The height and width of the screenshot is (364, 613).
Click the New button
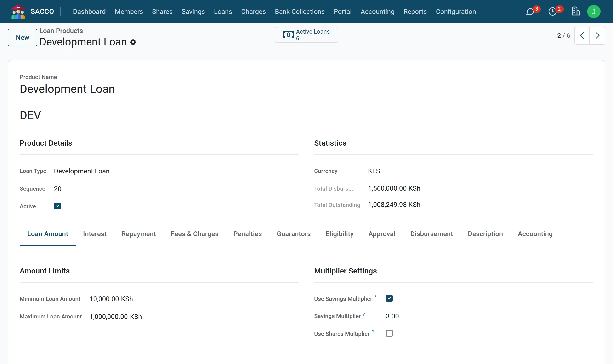pos(22,38)
